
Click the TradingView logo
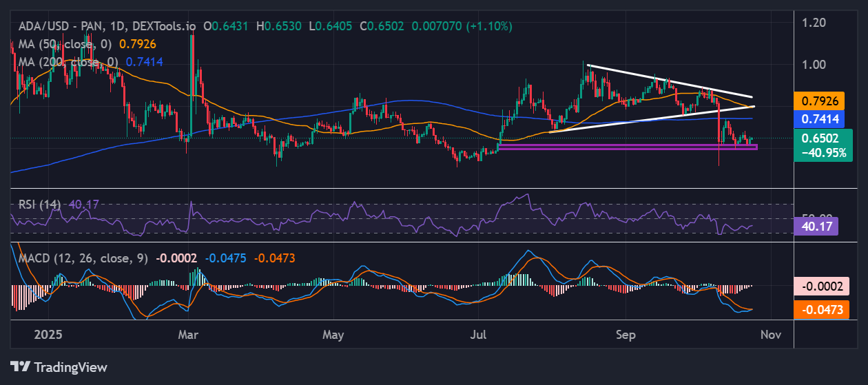pos(59,367)
